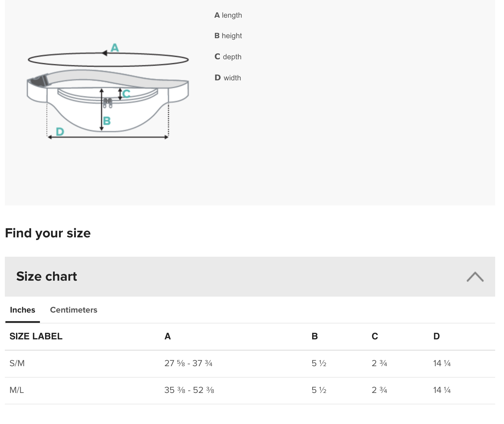The image size is (504, 424).
Task: Click the '27 ⅝ - 37 ¾' length value
Action: 188,363
